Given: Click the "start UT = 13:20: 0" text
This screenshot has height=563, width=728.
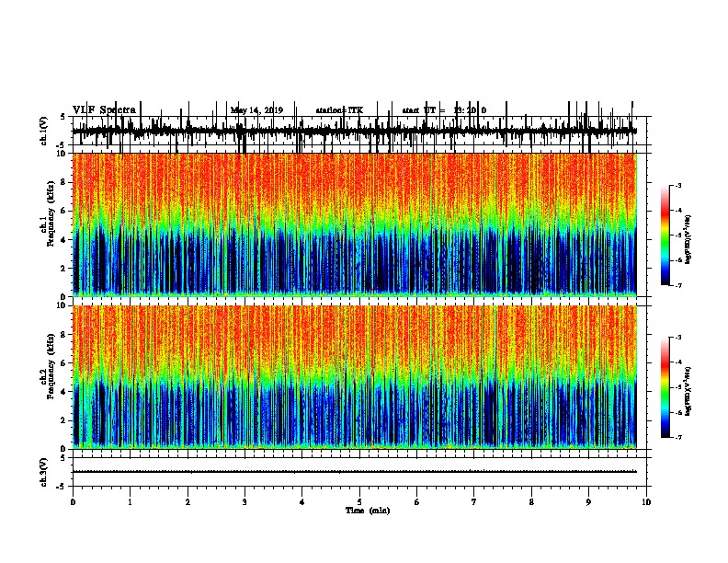Looking at the screenshot, I should tap(444, 110).
